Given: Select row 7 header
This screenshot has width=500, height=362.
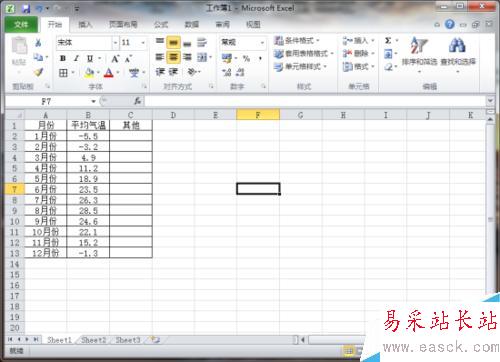Looking at the screenshot, I should pyautogui.click(x=14, y=189).
